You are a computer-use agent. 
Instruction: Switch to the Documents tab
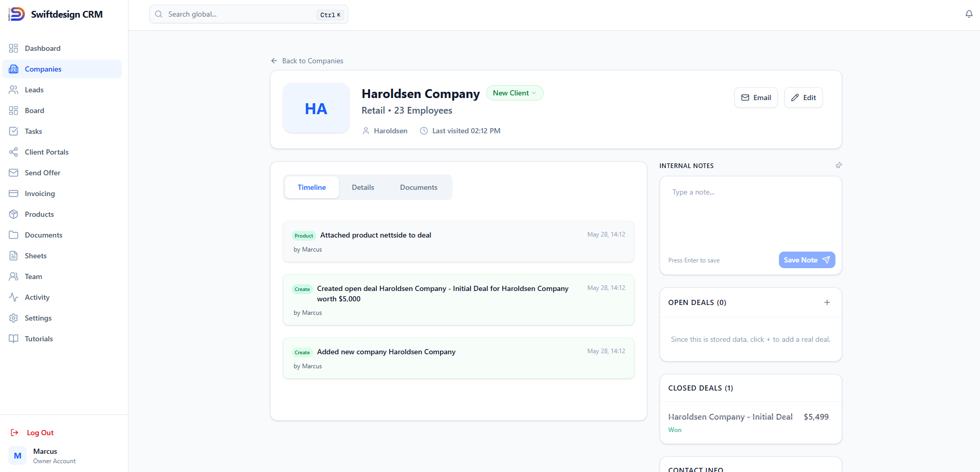pos(419,187)
